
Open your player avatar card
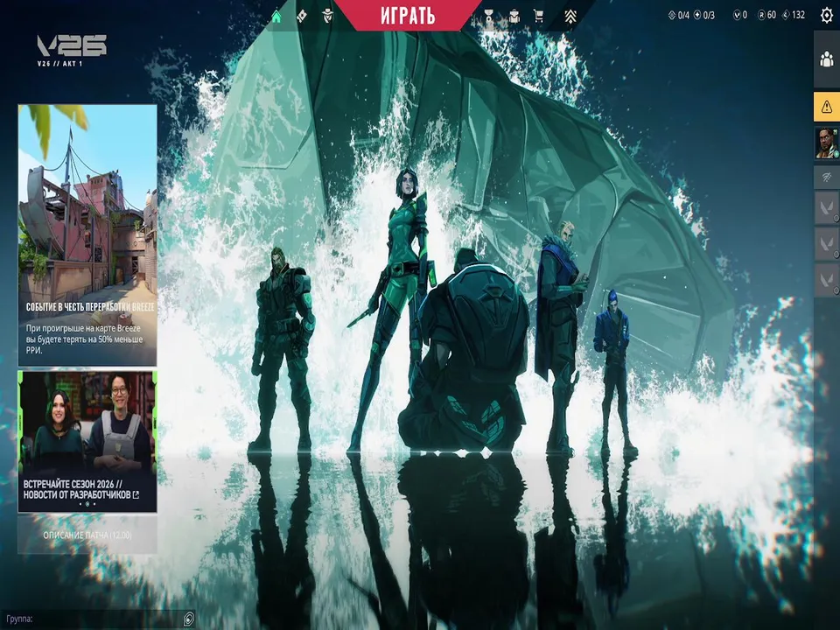click(827, 143)
